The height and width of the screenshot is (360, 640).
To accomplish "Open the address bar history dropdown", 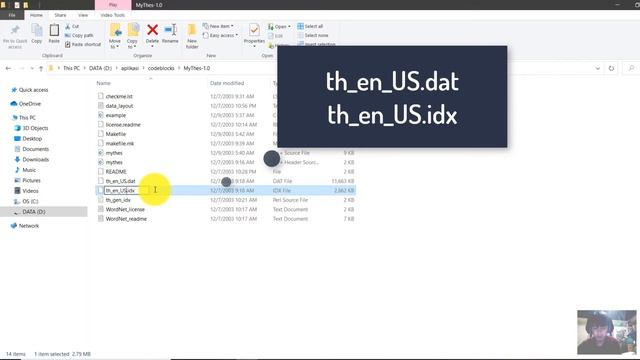I will click(598, 68).
